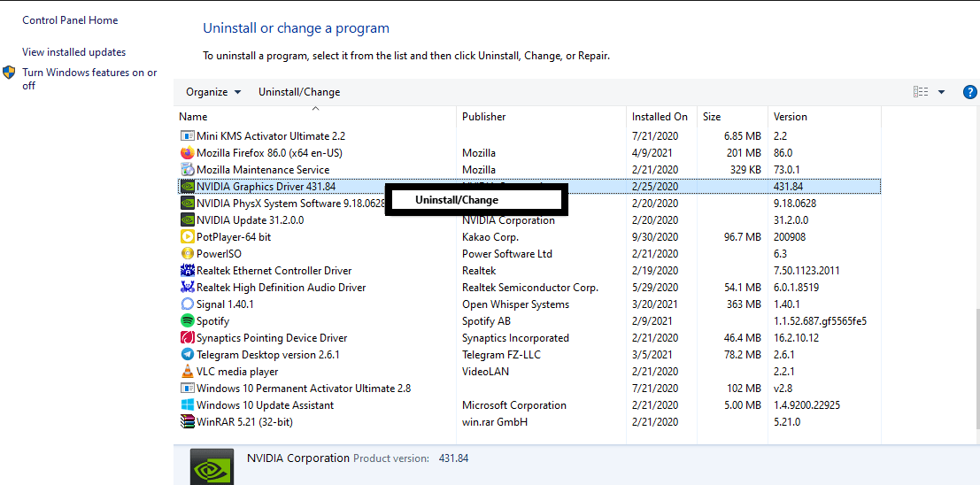Screen dimensions: 980x485
Task: Select Windows 10 Update Assistant entry
Action: click(265, 405)
